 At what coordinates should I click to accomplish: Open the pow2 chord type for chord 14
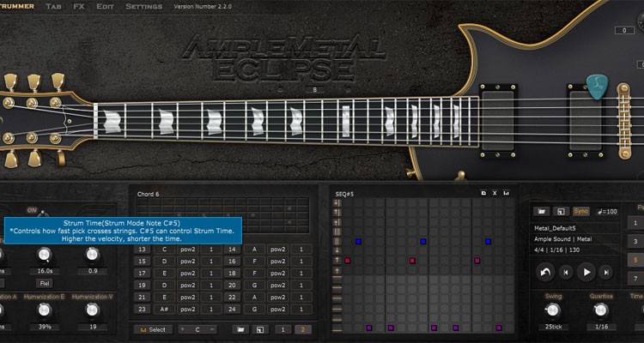(277, 249)
